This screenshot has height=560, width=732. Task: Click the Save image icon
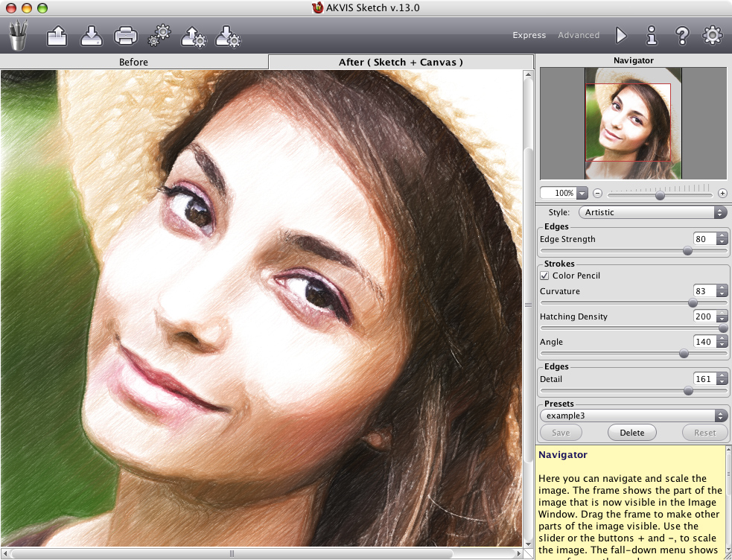click(91, 35)
